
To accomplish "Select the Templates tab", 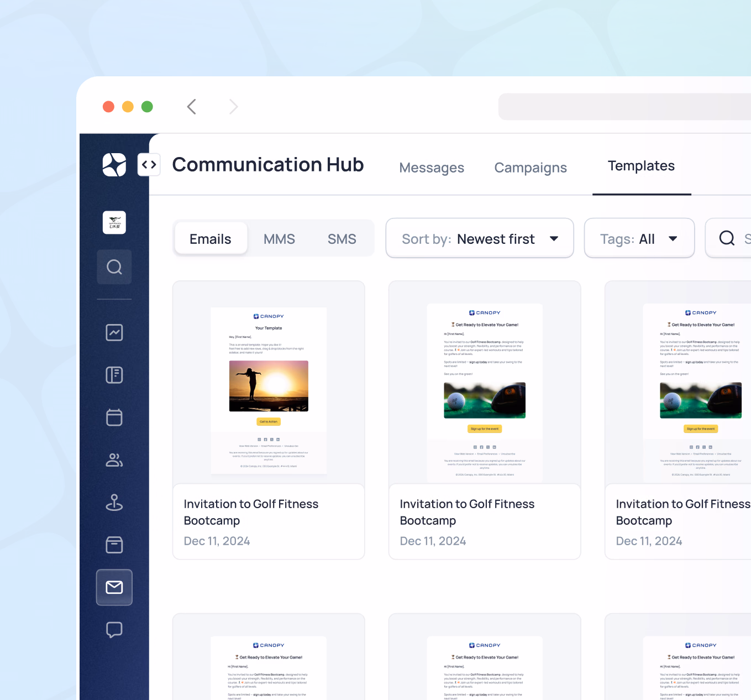I will click(x=641, y=166).
